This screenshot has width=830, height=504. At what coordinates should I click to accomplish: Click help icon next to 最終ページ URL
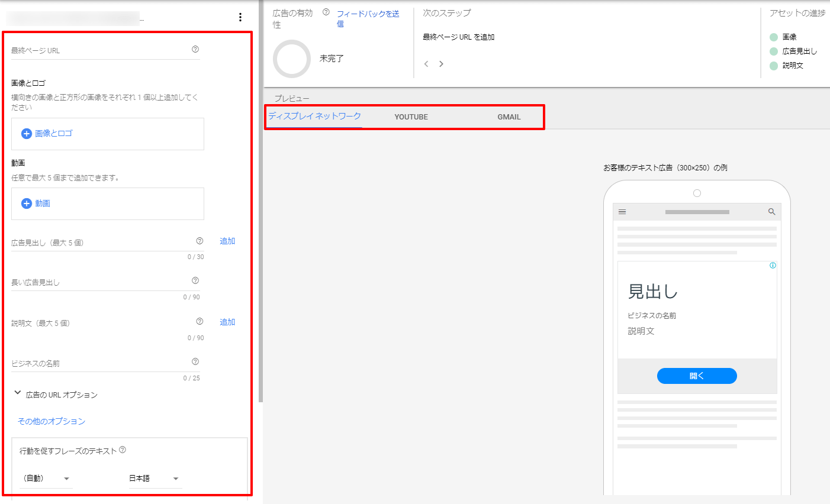(x=195, y=50)
